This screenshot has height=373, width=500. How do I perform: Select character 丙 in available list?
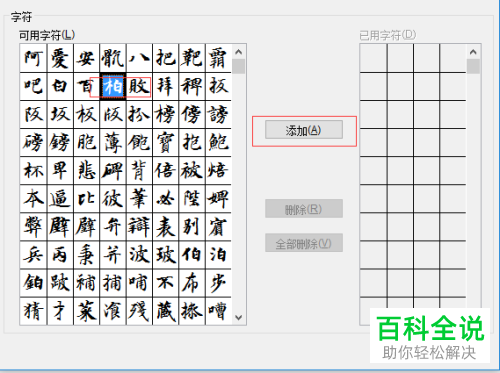tap(60, 255)
